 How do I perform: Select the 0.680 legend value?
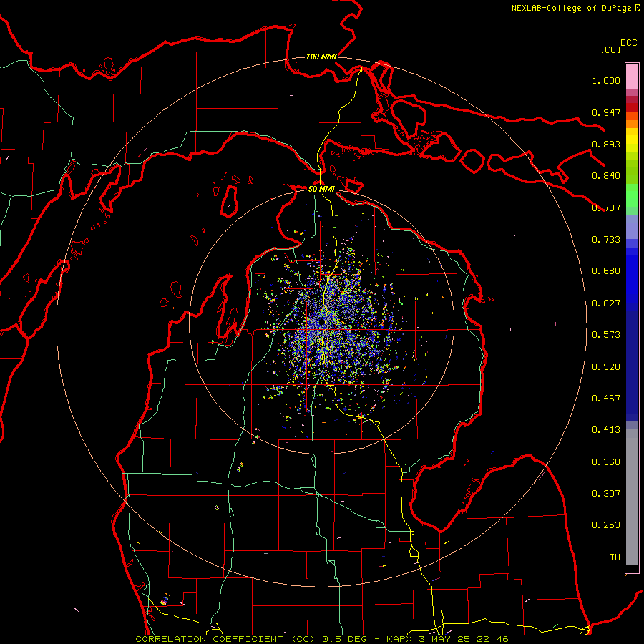tap(606, 271)
